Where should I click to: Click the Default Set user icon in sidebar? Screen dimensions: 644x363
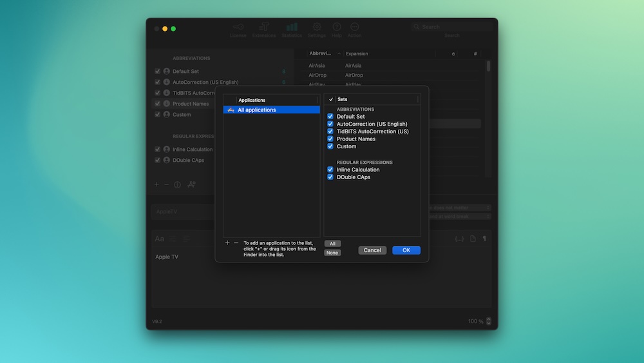pyautogui.click(x=167, y=71)
